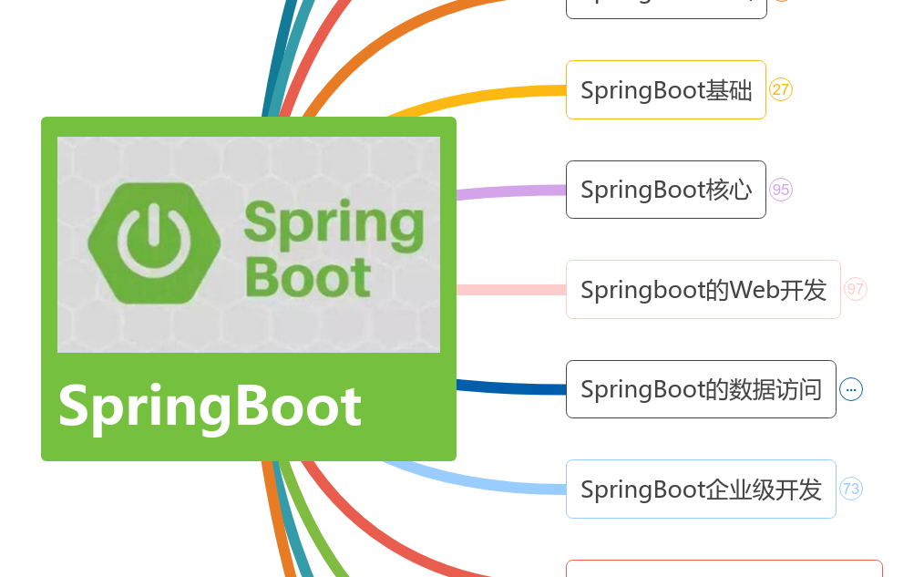Click the white SpringBoot title on the green card
The height and width of the screenshot is (577, 924).
pyautogui.click(x=208, y=406)
